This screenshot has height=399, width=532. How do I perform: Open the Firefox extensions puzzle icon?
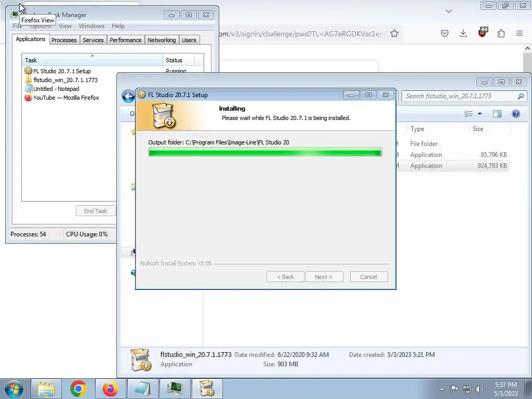(x=501, y=33)
